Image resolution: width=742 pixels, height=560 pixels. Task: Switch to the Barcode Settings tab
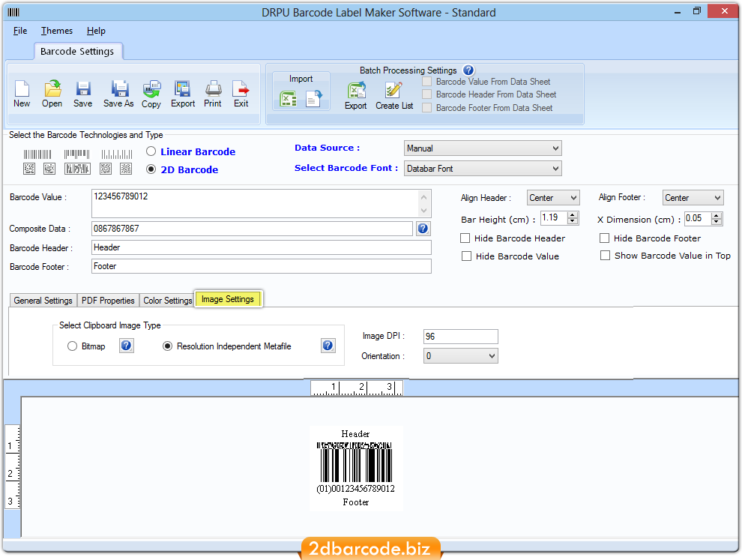click(x=78, y=51)
